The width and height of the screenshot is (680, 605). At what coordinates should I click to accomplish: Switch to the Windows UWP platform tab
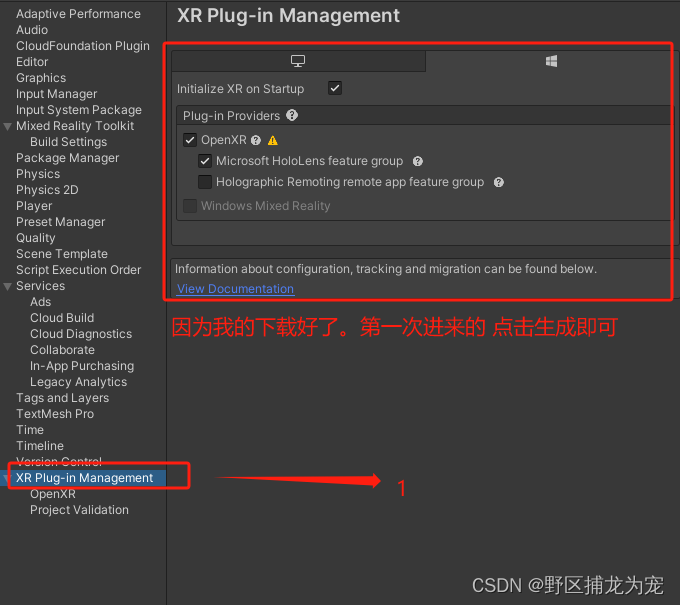[551, 61]
